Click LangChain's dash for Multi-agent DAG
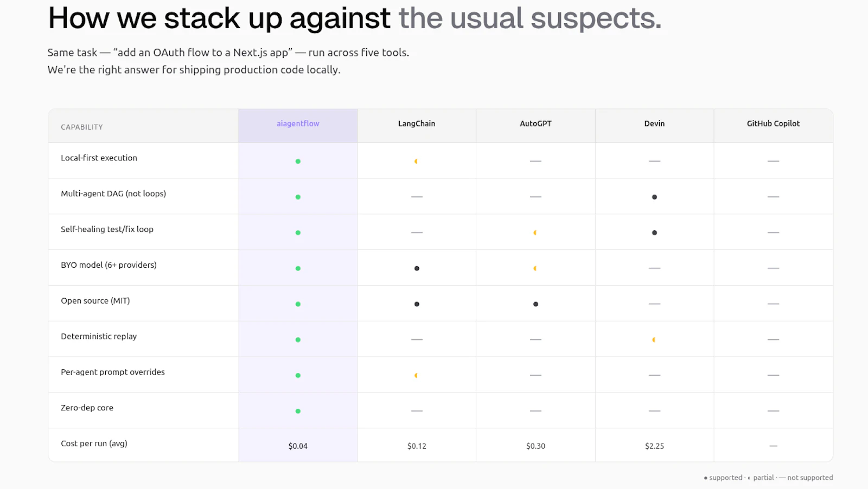Screen dimensions: 868x489 [417, 197]
